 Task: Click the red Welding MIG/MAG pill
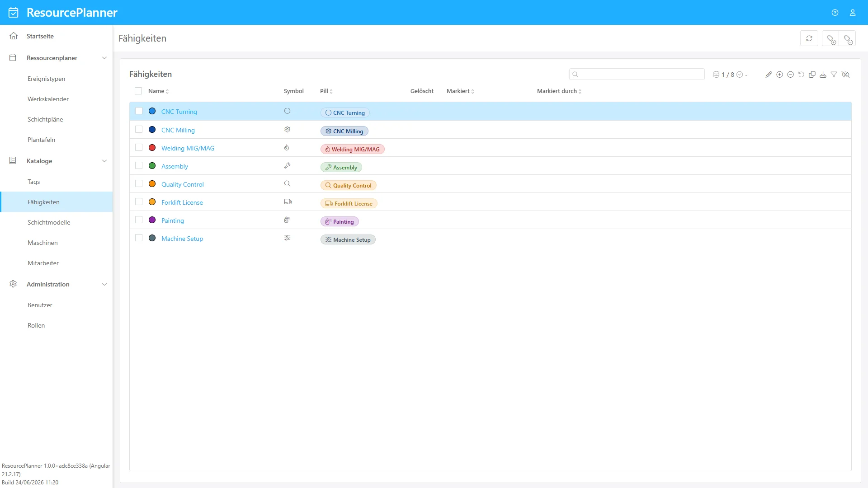pyautogui.click(x=353, y=149)
